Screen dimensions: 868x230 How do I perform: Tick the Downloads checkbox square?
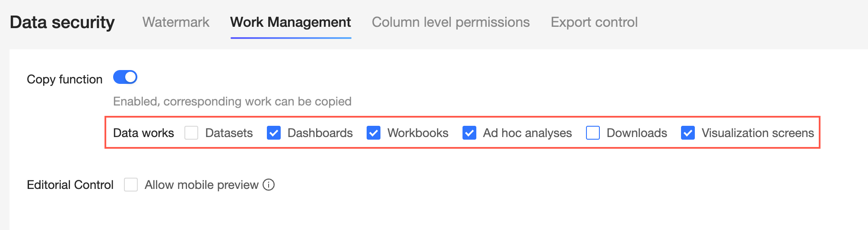tap(593, 133)
